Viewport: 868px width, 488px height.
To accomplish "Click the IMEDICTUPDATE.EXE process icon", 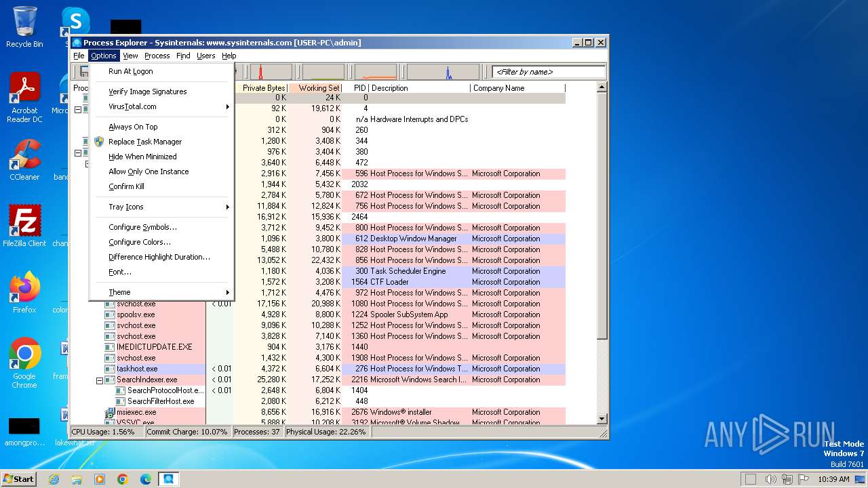I will 109,347.
